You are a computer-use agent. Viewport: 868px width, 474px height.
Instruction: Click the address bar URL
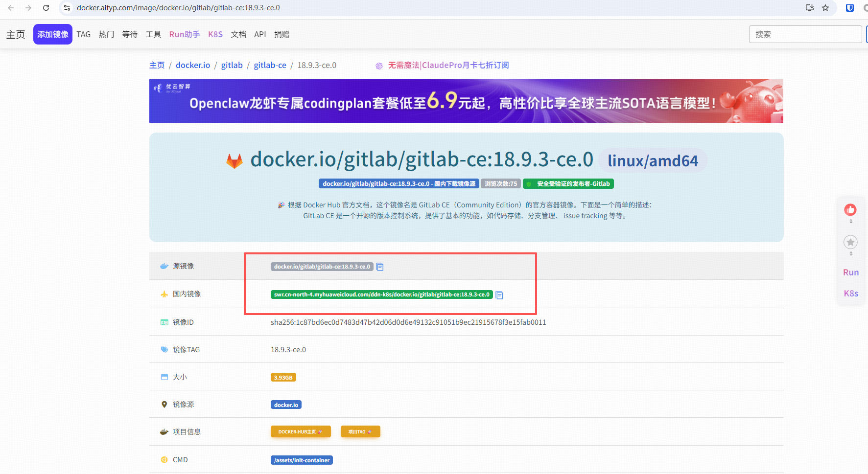pos(178,8)
